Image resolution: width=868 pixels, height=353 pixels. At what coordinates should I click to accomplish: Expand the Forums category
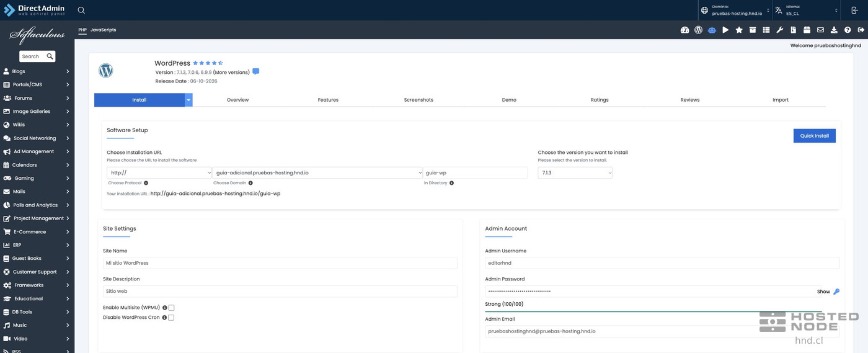(x=37, y=98)
